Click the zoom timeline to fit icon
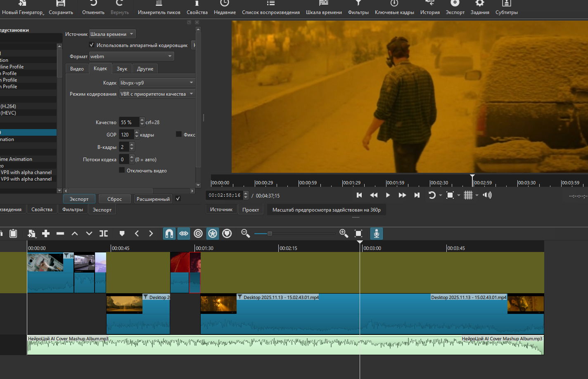The height and width of the screenshot is (379, 588). pos(358,234)
